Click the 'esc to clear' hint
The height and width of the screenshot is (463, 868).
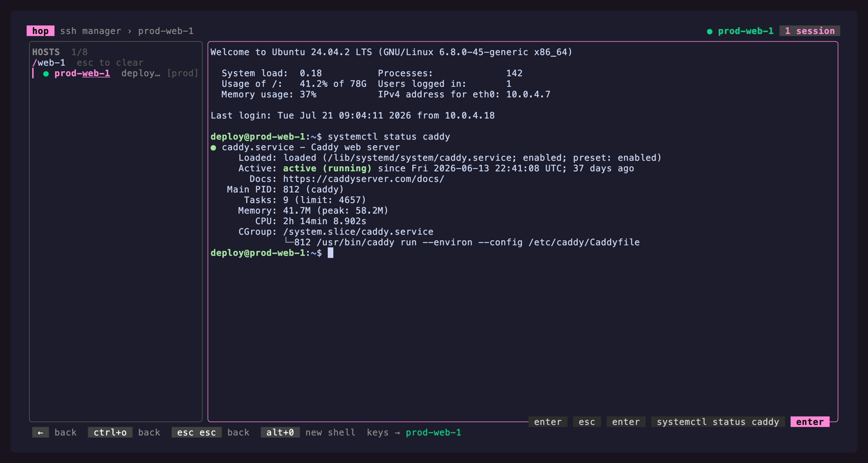(x=110, y=63)
